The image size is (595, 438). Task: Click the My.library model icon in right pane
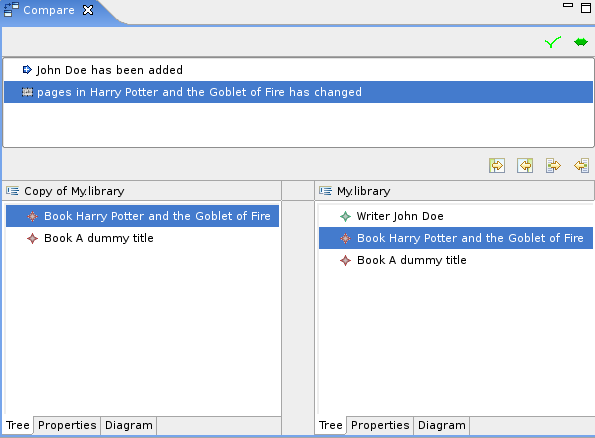(325, 191)
